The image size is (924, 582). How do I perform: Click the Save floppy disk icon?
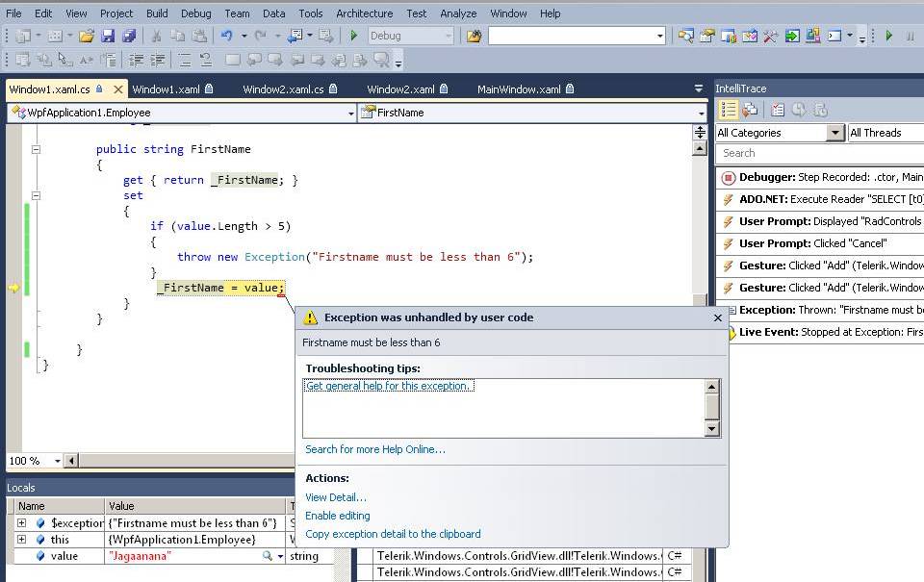tap(108, 36)
